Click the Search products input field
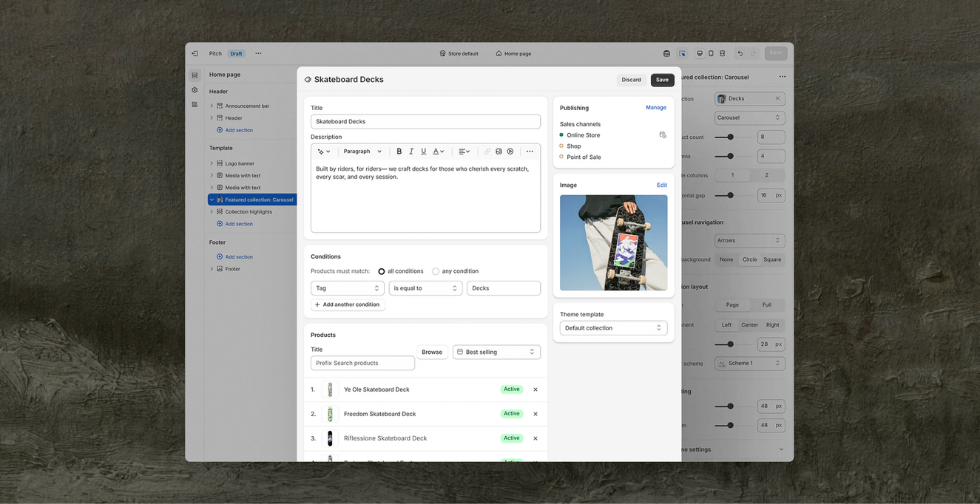The width and height of the screenshot is (980, 504). tap(362, 364)
